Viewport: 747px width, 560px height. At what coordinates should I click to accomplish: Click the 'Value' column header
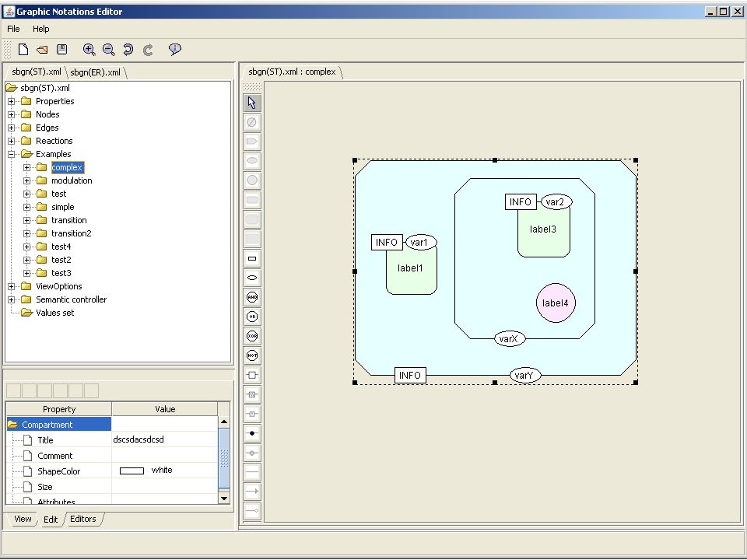(165, 409)
